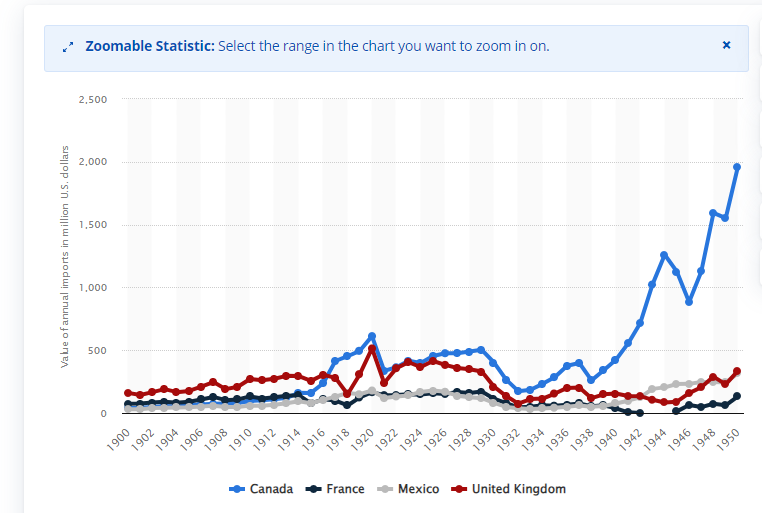Viewport: 762px width, 513px height.
Task: Dismiss the Zoomable Statistic notice
Action: click(x=726, y=45)
